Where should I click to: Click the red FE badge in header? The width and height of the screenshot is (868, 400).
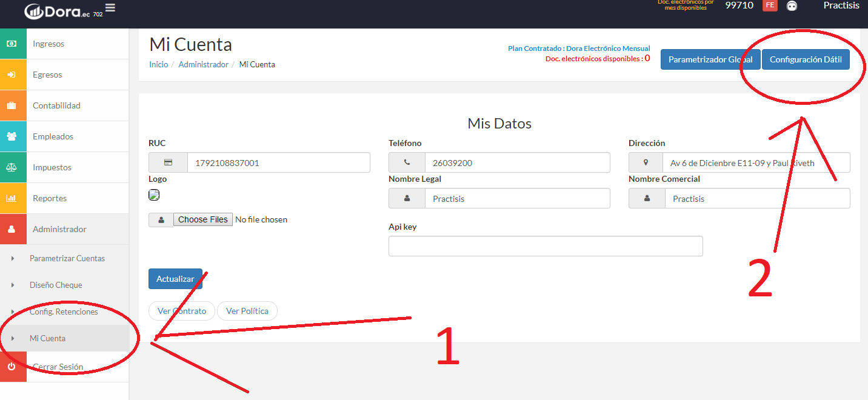pos(770,5)
